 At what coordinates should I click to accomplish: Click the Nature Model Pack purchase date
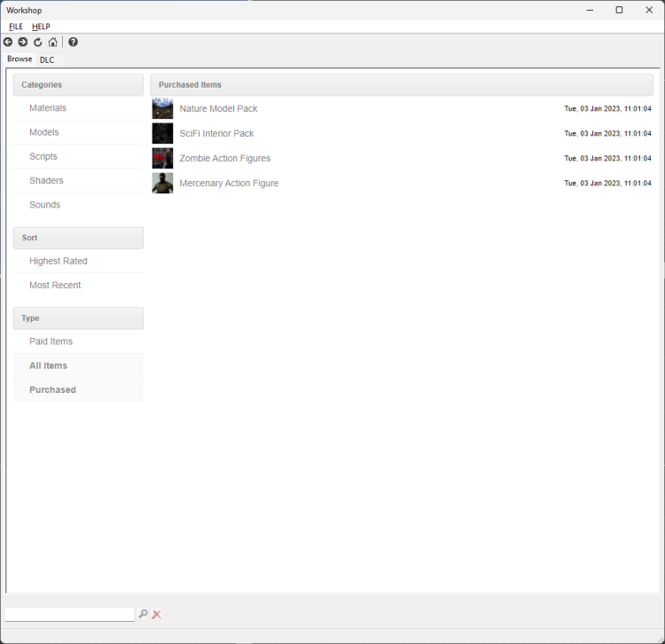click(x=607, y=108)
